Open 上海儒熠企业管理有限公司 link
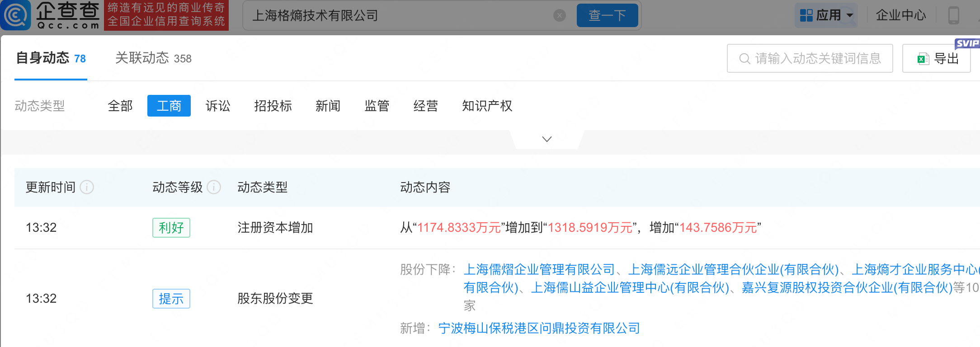The width and height of the screenshot is (980, 347). point(539,270)
